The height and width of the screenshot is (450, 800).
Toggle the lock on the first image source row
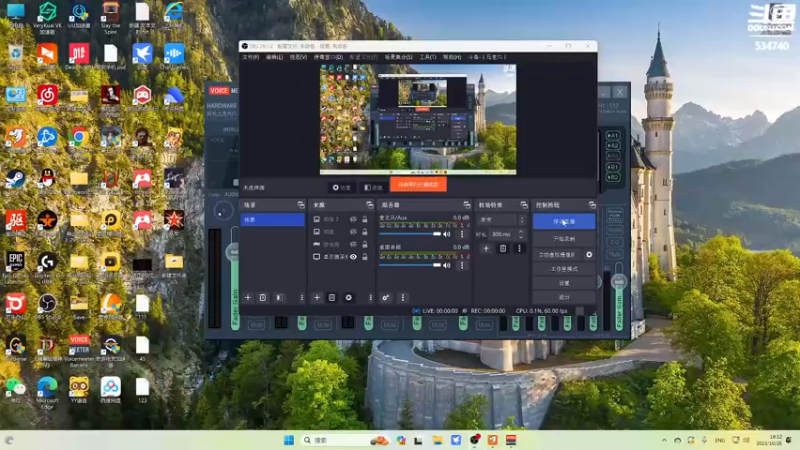[x=365, y=219]
